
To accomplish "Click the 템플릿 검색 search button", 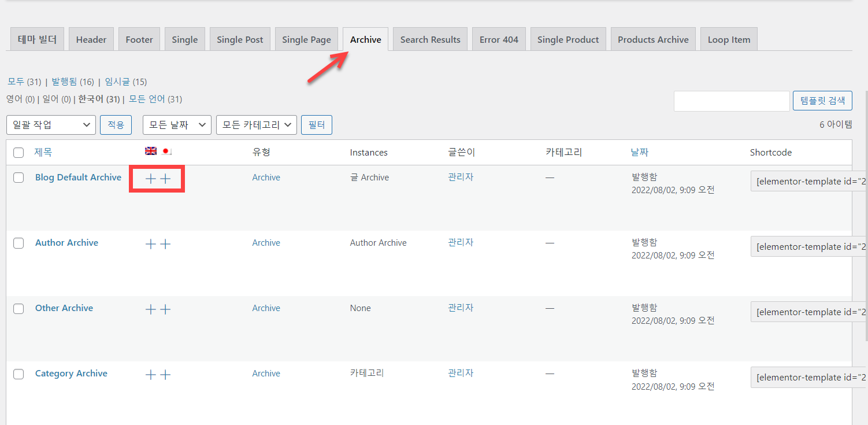I will tap(822, 101).
